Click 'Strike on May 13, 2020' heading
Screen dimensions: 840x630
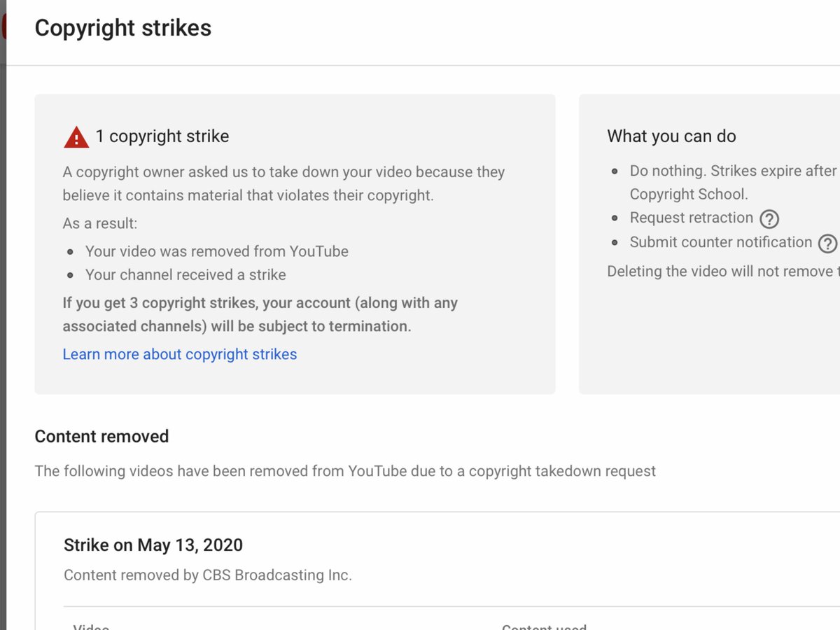[153, 545]
